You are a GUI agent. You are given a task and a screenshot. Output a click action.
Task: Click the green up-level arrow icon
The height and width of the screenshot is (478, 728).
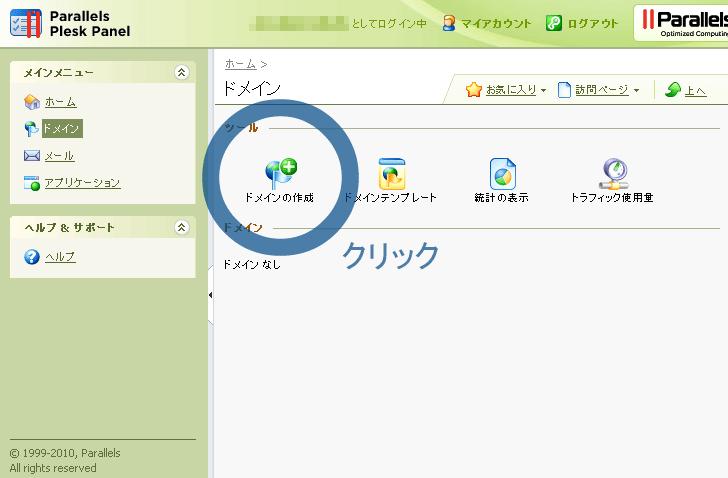point(672,89)
